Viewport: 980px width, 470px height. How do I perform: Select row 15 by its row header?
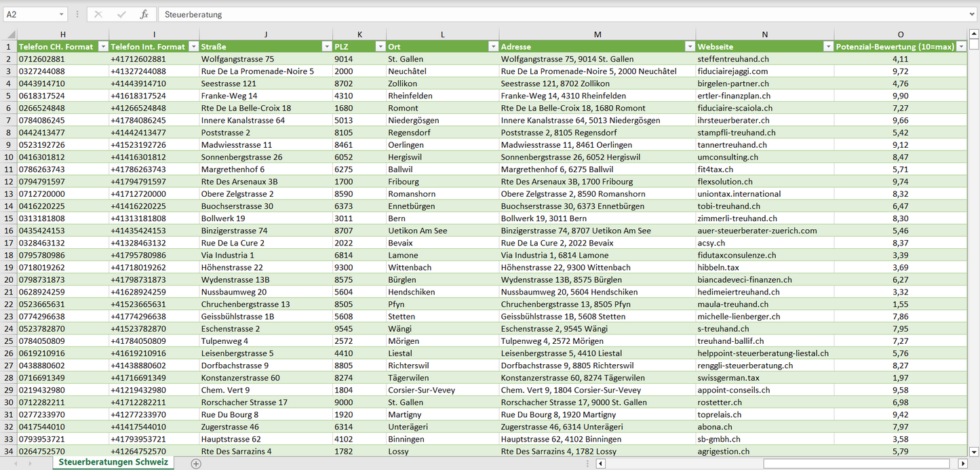[8, 218]
